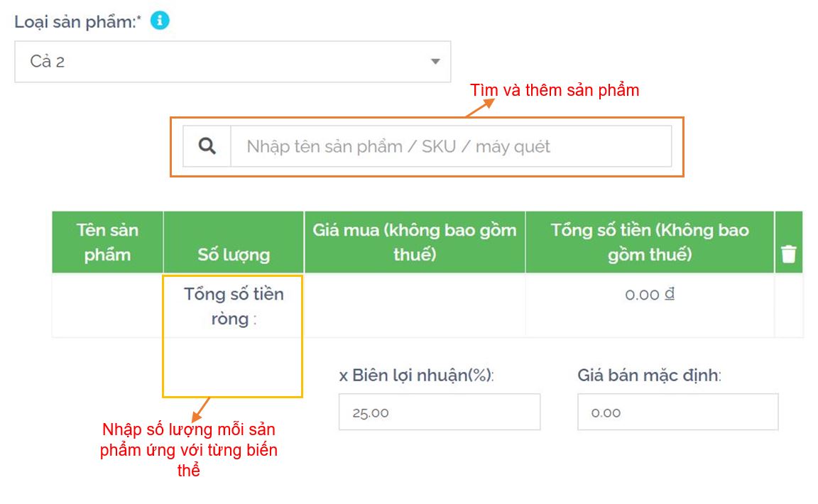This screenshot has height=504, width=818.
Task: Click the Tên sản phẩm column header
Action: (x=107, y=242)
